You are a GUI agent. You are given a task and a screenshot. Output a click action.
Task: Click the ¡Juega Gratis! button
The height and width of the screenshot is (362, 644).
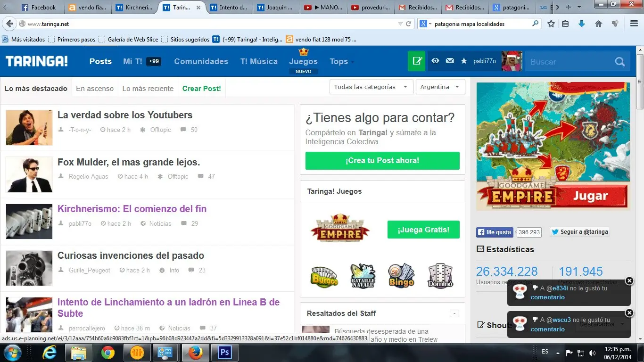pyautogui.click(x=423, y=230)
